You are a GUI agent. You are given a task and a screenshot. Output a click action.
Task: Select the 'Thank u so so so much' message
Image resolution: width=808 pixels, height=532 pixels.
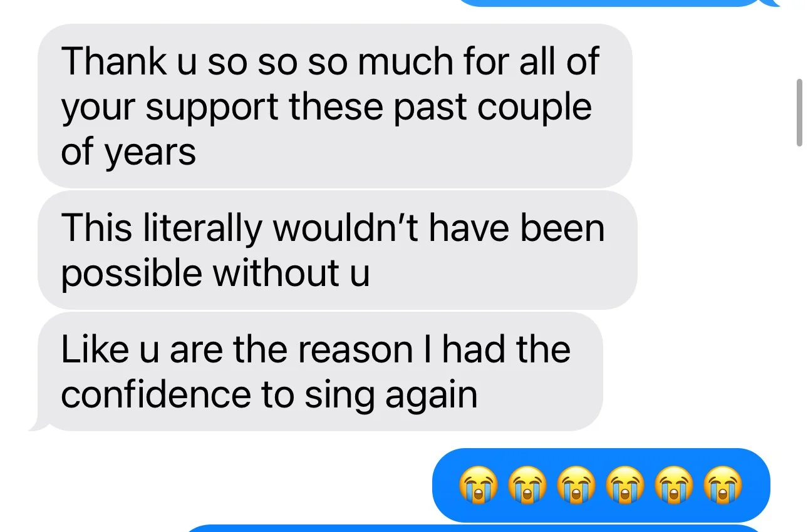point(335,106)
